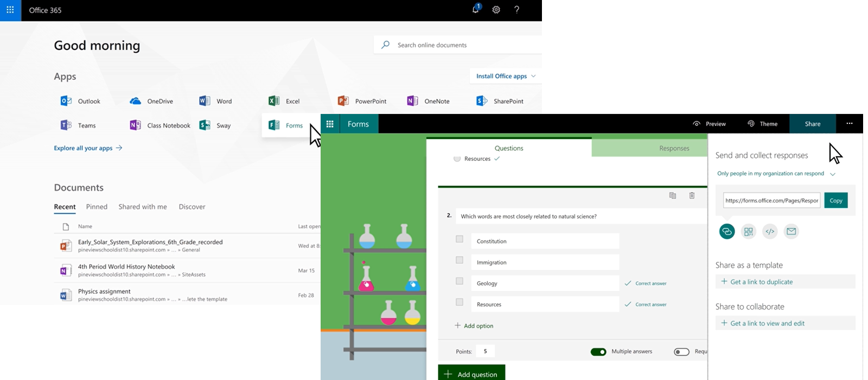This screenshot has width=868, height=380.
Task: Switch to the Discover tab
Action: click(192, 207)
